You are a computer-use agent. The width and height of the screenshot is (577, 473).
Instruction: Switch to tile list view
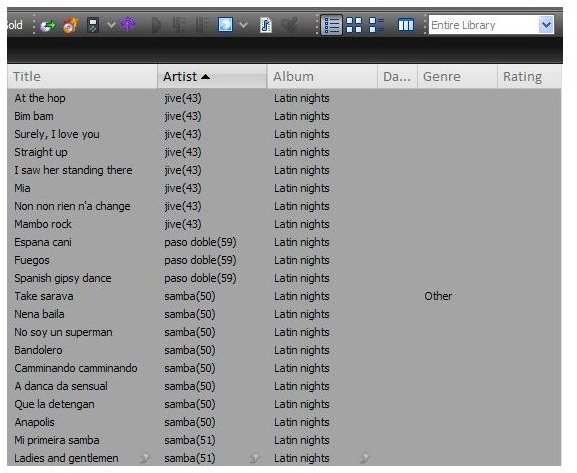376,25
